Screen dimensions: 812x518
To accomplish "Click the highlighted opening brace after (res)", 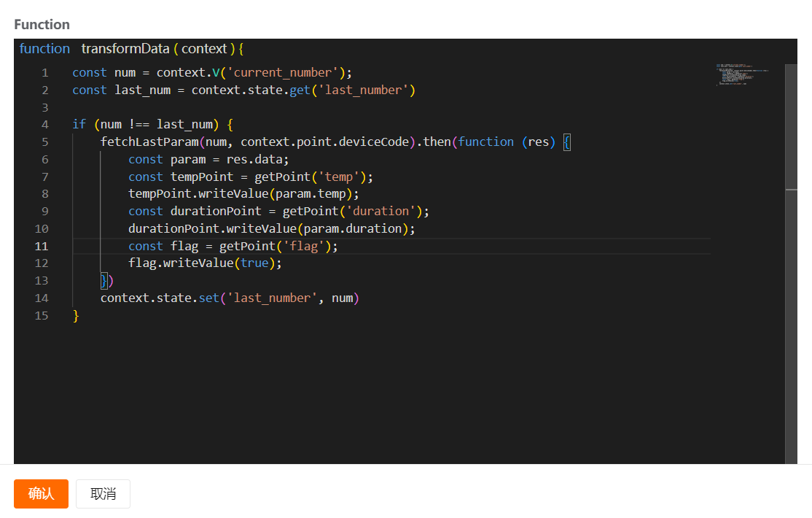I will [566, 142].
